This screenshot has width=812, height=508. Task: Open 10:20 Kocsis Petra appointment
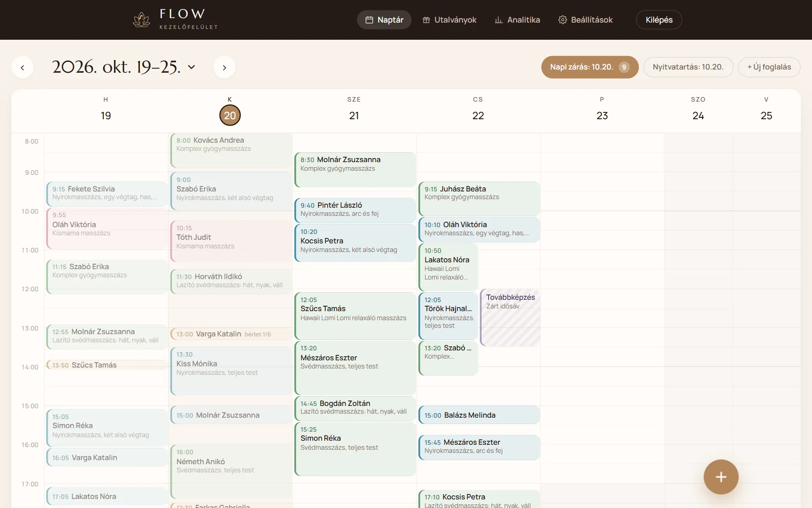[x=355, y=243]
